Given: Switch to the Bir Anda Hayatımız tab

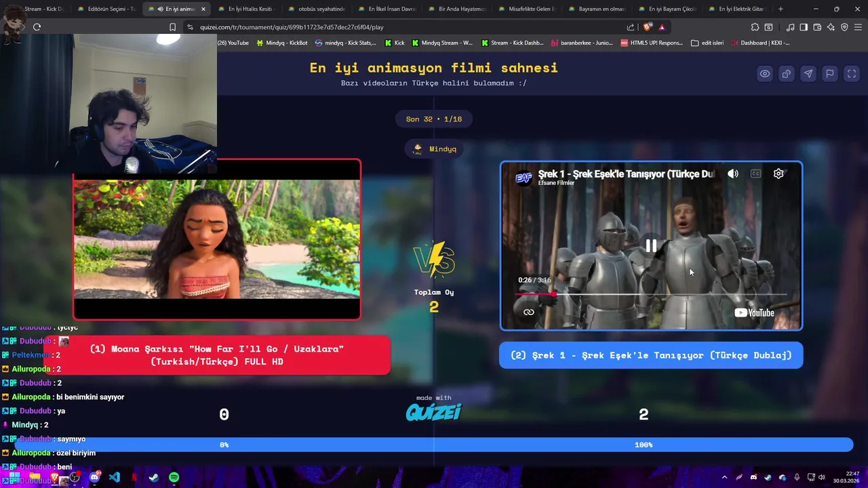Looking at the screenshot, I should coord(456,9).
